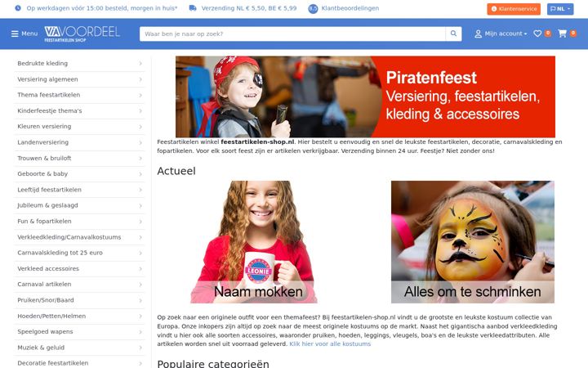Open the hamburger Menu icon

[15, 34]
